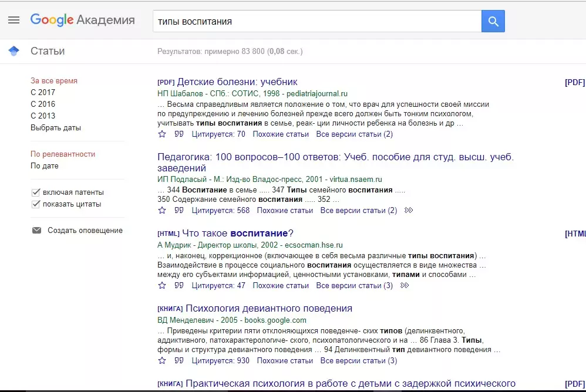The width and height of the screenshot is (586, 392).
Task: Open Психология девиантного поведения title
Action: pyautogui.click(x=269, y=308)
